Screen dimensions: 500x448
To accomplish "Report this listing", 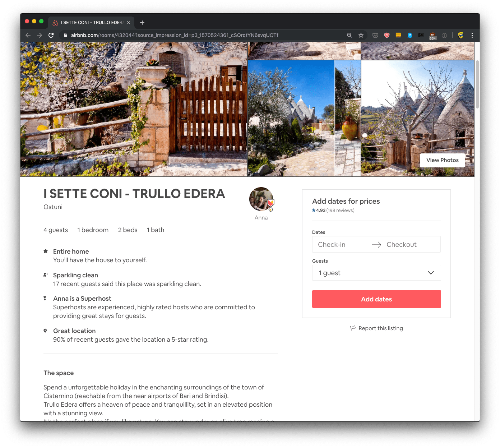I will click(x=380, y=328).
